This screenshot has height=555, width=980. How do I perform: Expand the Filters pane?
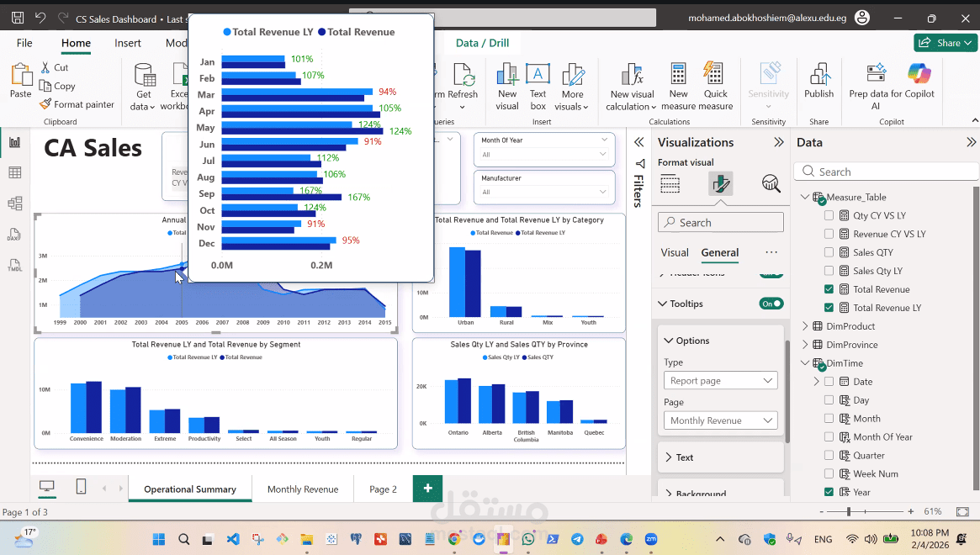[638, 142]
